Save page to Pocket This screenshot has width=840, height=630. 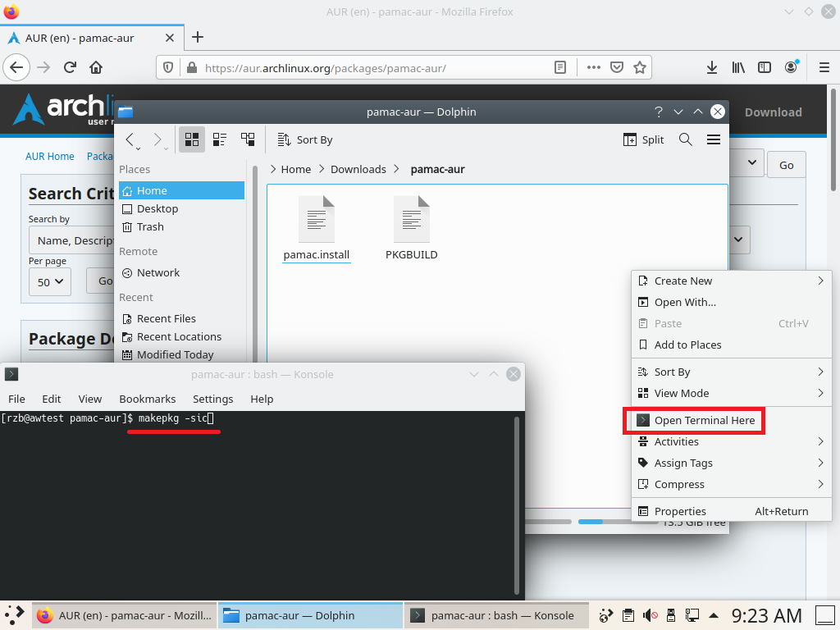(x=617, y=67)
